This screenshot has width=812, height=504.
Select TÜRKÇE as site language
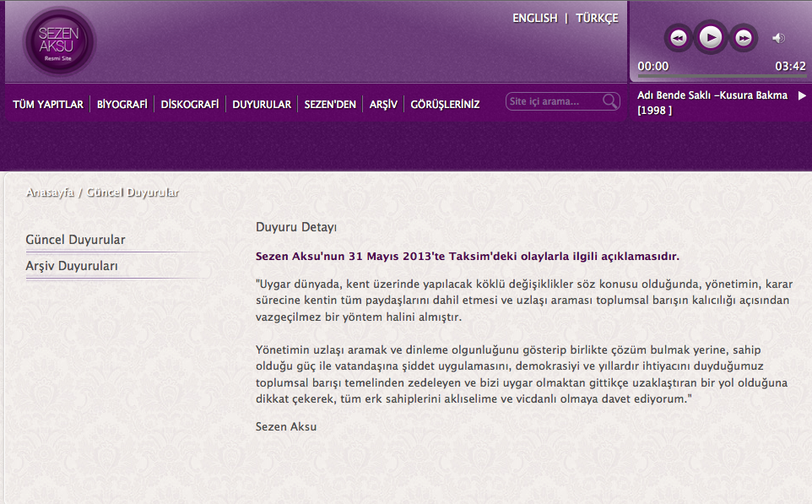(x=596, y=18)
